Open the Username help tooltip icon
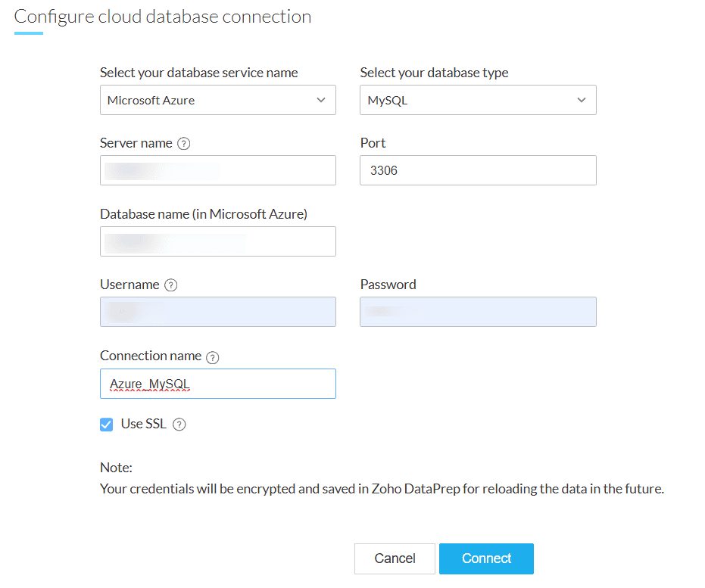 point(171,285)
